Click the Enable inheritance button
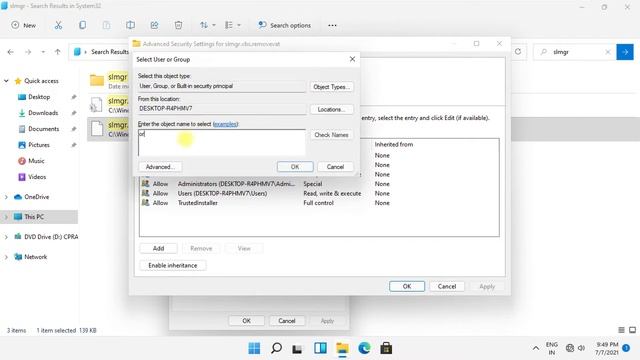 coord(173,265)
